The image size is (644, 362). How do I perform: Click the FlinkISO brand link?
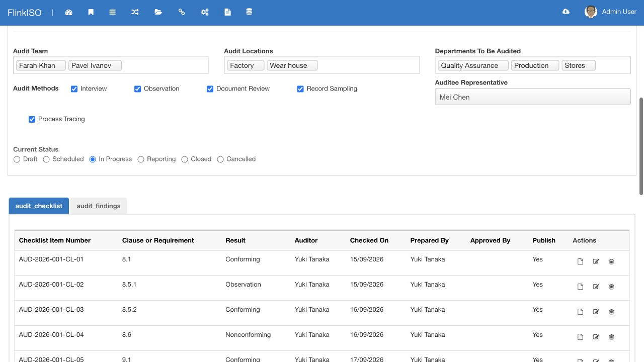click(24, 12)
